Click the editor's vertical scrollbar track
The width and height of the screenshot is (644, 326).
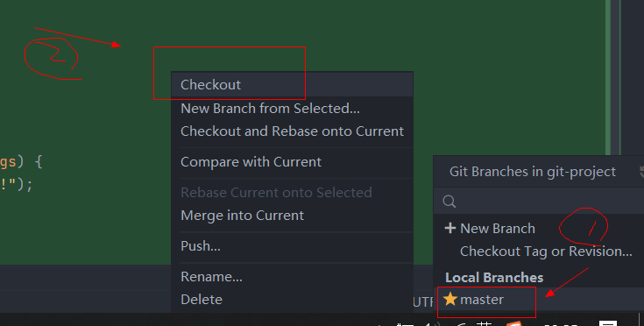615,78
